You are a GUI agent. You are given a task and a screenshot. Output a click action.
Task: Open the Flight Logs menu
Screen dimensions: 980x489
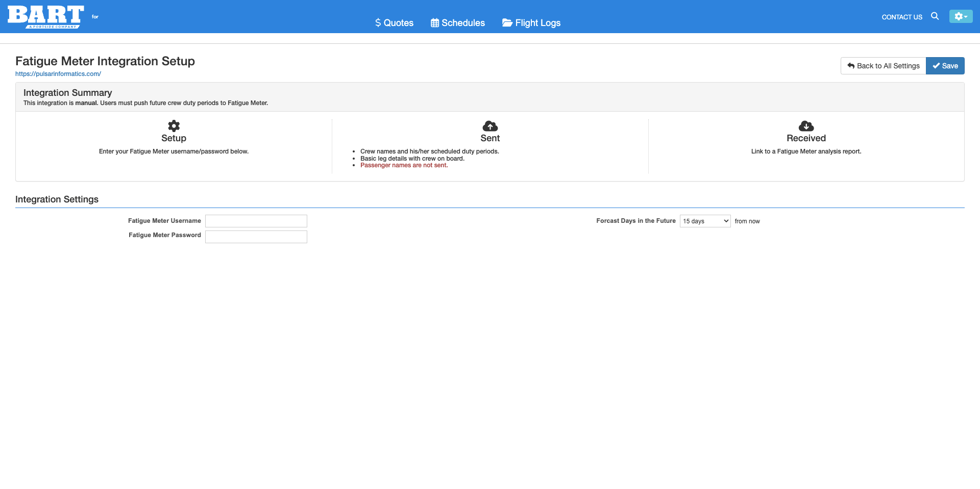(x=531, y=23)
